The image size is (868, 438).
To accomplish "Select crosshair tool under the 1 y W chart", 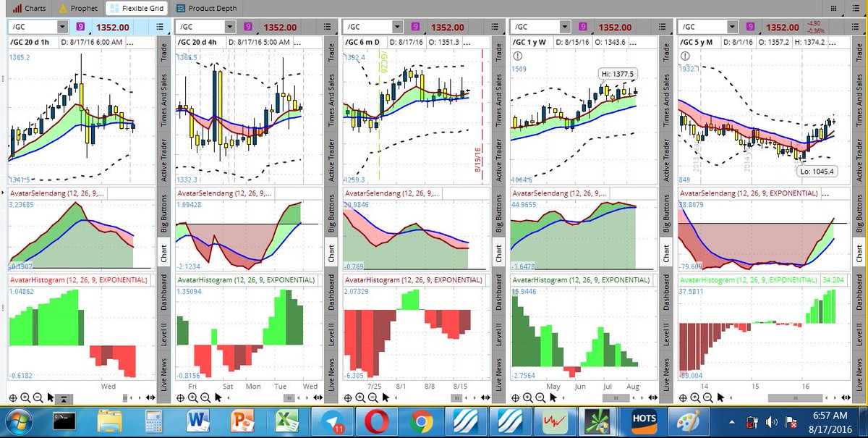I will click(514, 397).
